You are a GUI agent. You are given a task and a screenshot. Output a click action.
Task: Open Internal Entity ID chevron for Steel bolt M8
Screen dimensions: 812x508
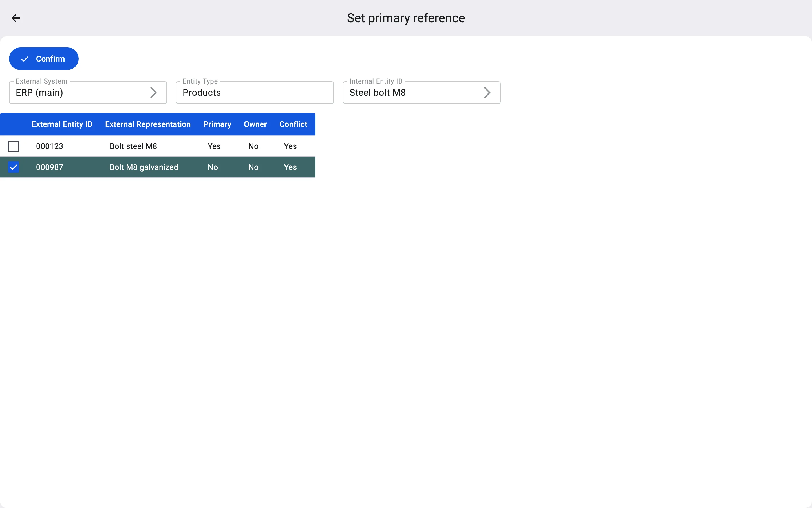(487, 92)
